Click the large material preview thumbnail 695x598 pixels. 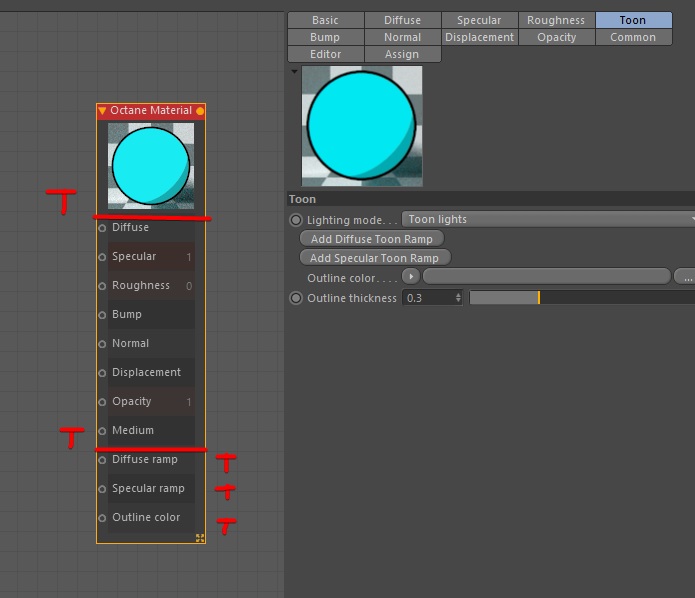(362, 126)
